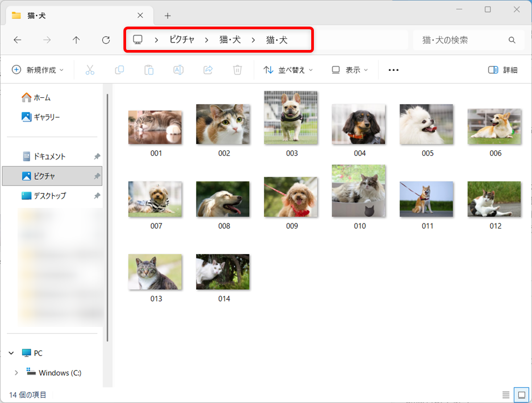532x403 pixels.
Task: Open ピクチャ from the address bar breadcrumb
Action: [182, 40]
